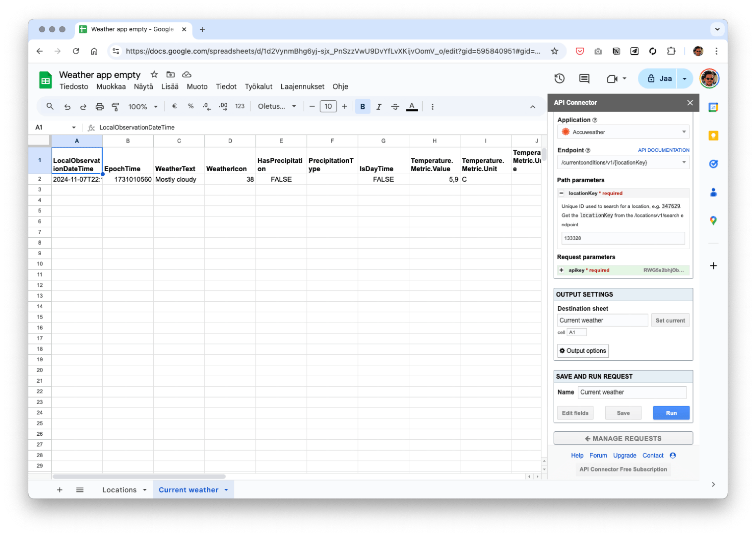This screenshot has width=756, height=536.
Task: Open the Application Accuweather dropdown
Action: coord(623,132)
